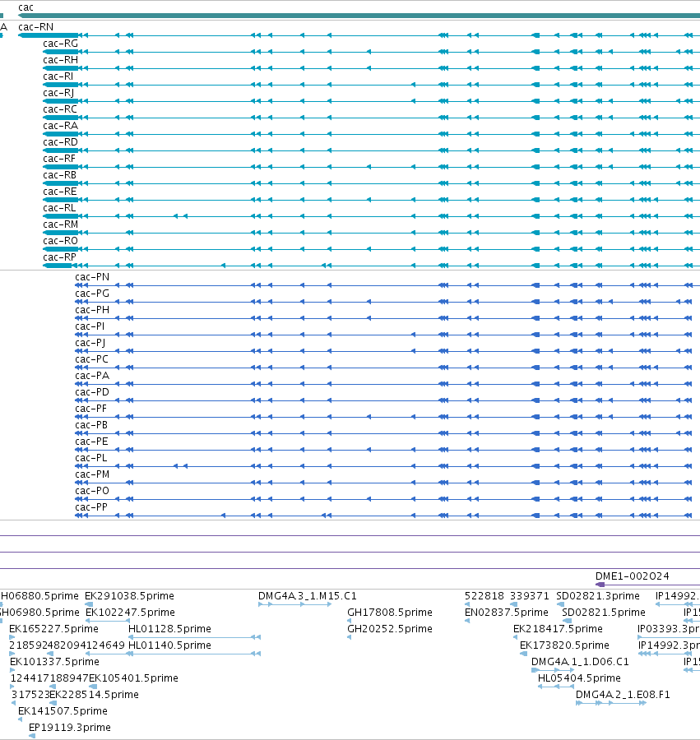The height and width of the screenshot is (740, 700).
Task: Select the EK173820.5prime EST label
Action: [564, 645]
